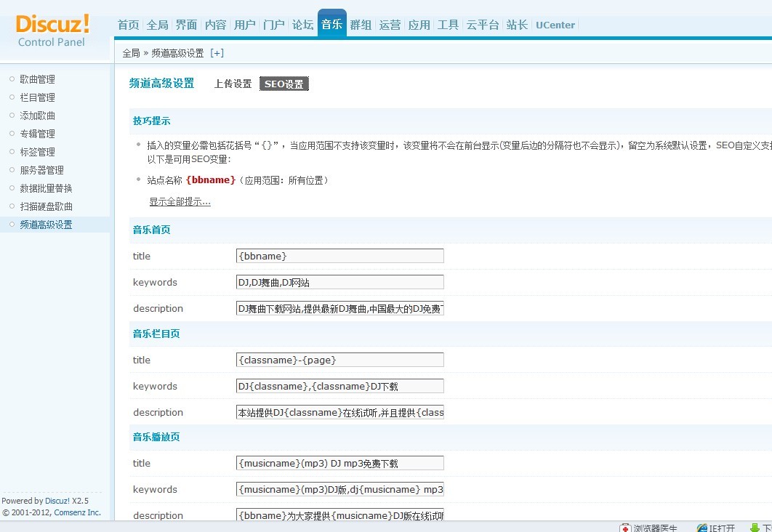Click the IE打开 icon in status bar

pos(702,528)
